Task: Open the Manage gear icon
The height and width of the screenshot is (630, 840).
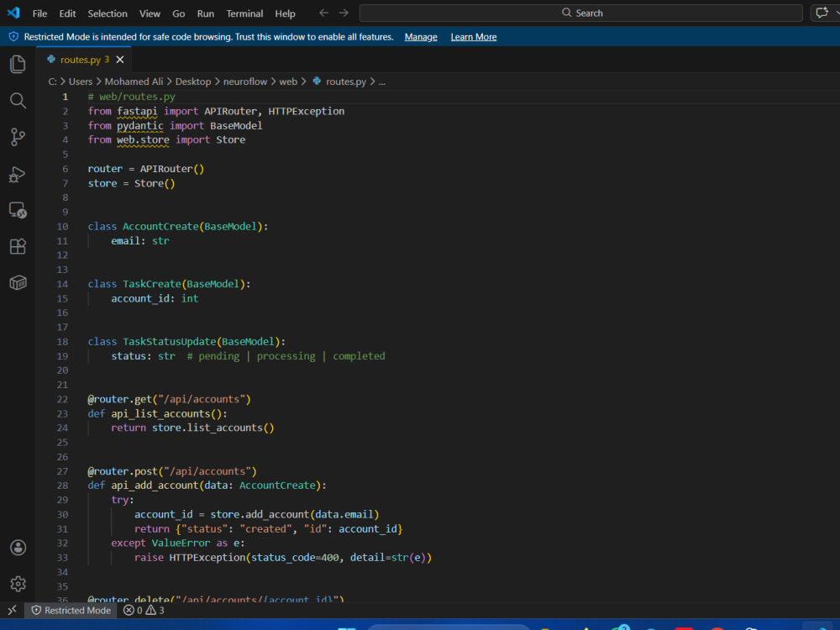Action: 18,584
